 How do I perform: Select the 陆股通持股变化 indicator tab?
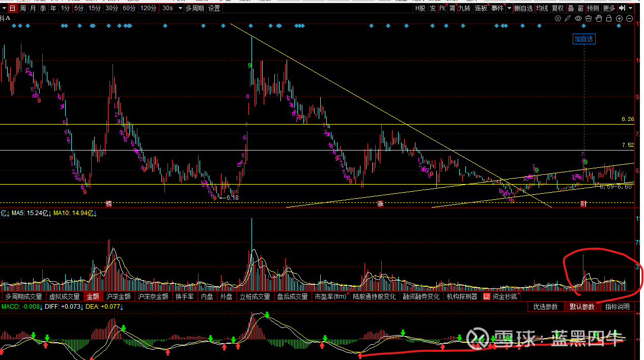374,296
